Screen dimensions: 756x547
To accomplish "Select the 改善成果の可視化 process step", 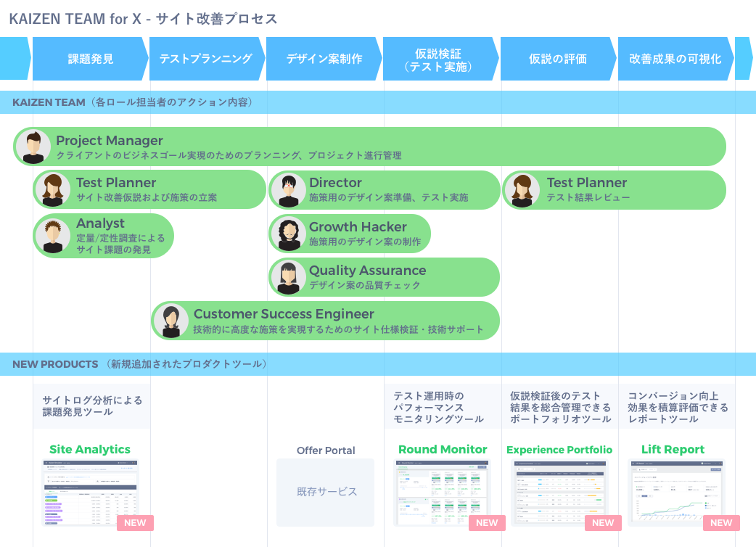I will point(675,59).
